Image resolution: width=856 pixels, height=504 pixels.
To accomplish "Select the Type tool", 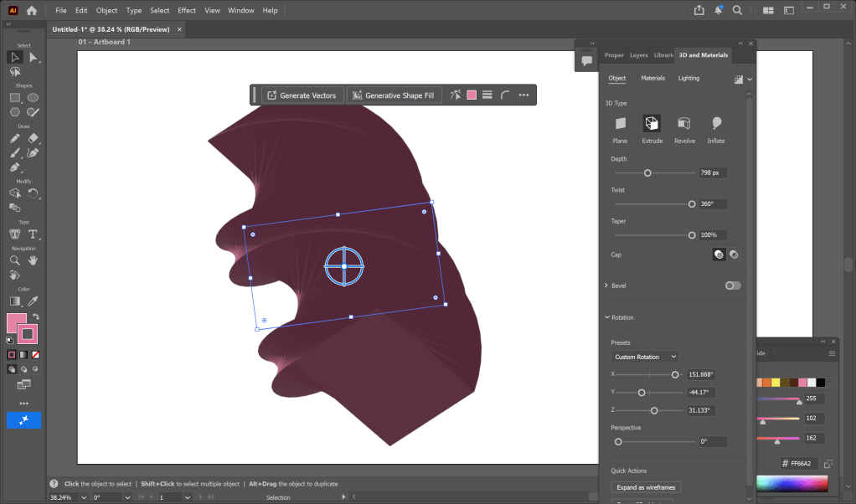I will coord(34,234).
